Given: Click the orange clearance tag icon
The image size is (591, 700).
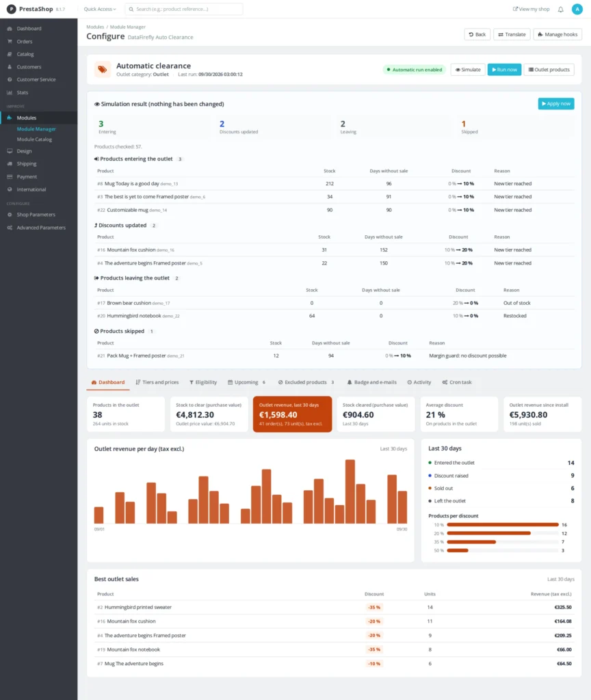Looking at the screenshot, I should point(103,69).
